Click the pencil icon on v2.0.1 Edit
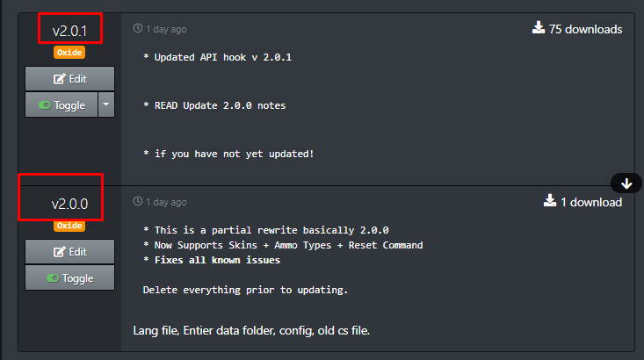 pyautogui.click(x=60, y=79)
